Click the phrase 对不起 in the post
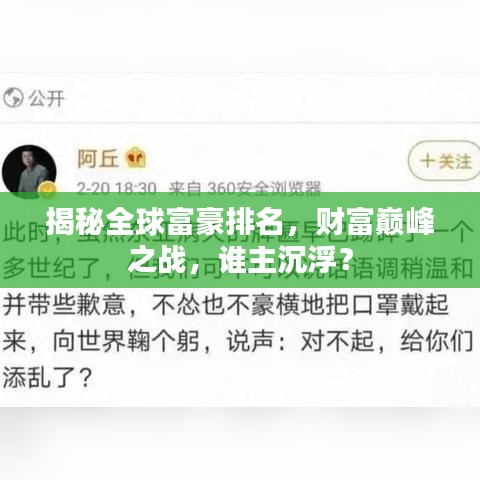480x480 pixels. click(x=337, y=342)
